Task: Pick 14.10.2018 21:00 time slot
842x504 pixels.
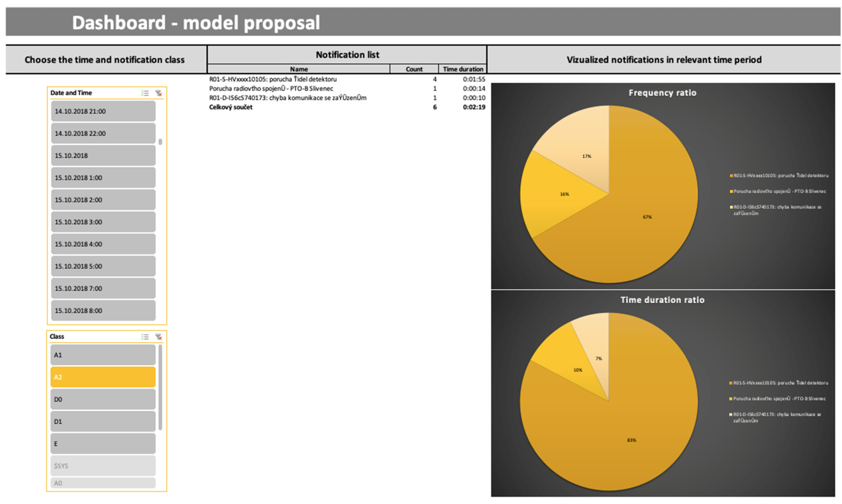Action: pos(103,111)
